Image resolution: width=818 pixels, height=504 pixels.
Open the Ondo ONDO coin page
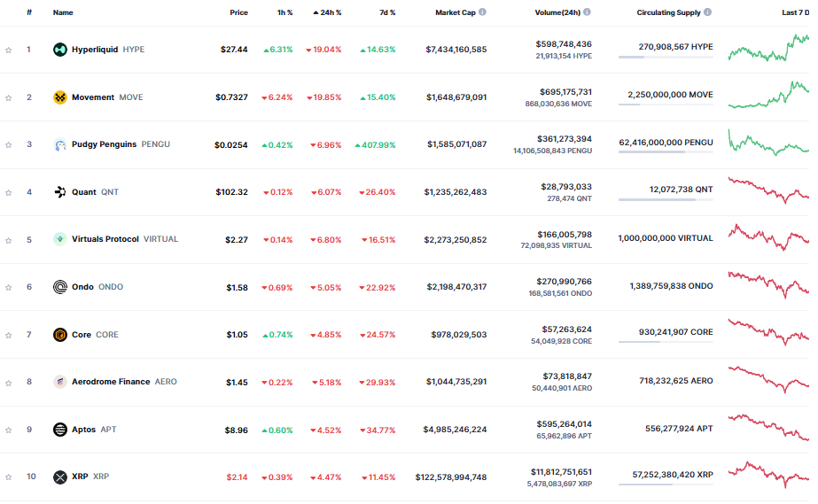click(97, 287)
